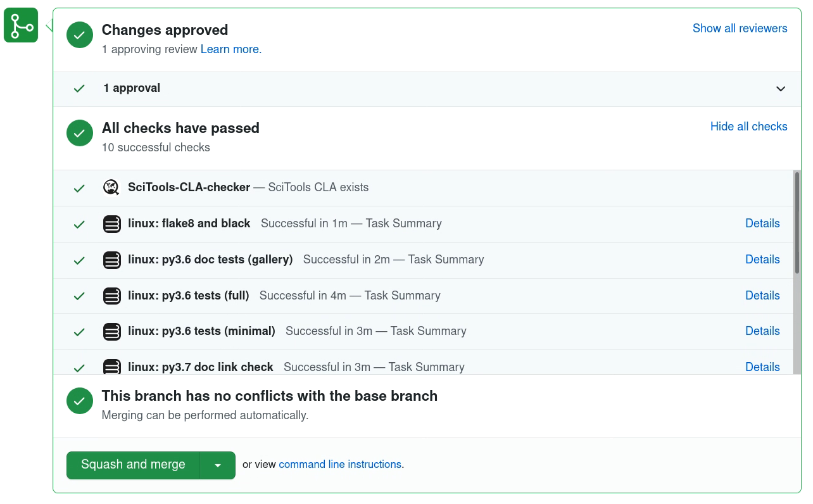The width and height of the screenshot is (813, 504).
Task: Click the py3.6 tests (full) app icon
Action: (x=111, y=296)
